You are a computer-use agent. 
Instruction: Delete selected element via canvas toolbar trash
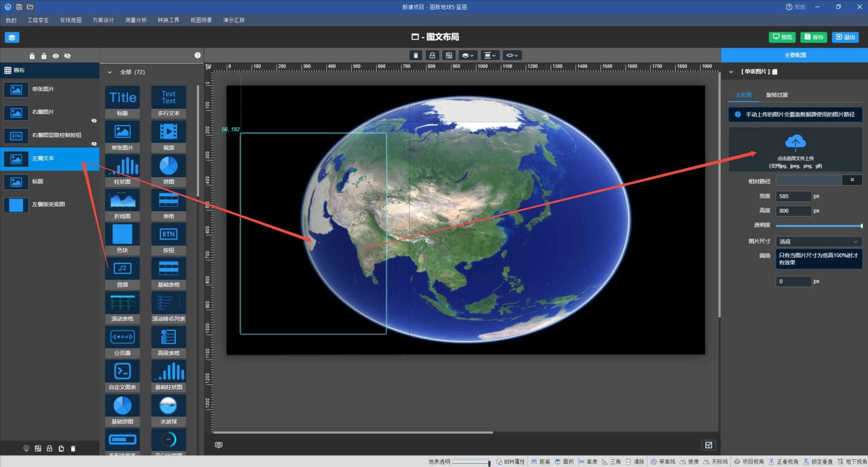coord(416,55)
